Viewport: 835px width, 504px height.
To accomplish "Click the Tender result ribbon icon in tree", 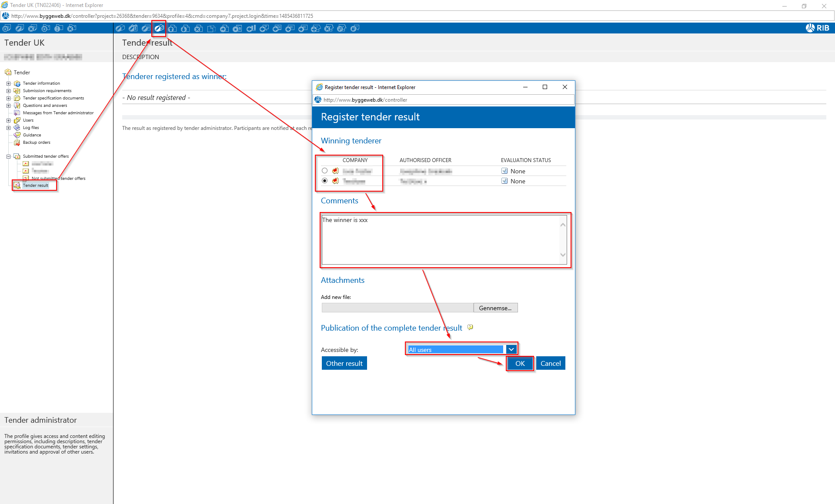I will click(x=17, y=186).
